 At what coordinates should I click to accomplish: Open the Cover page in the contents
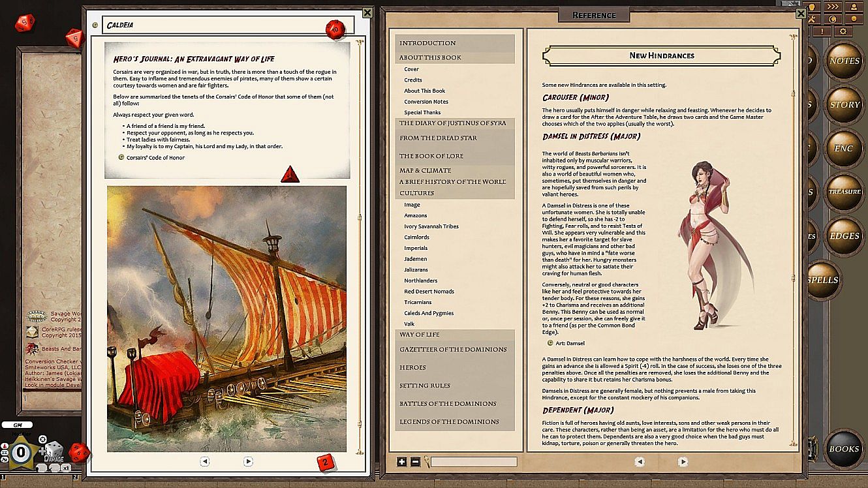click(411, 69)
